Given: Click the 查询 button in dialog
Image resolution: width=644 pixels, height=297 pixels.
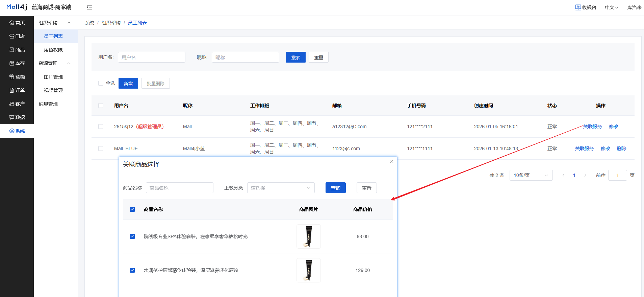Looking at the screenshot, I should (x=336, y=188).
